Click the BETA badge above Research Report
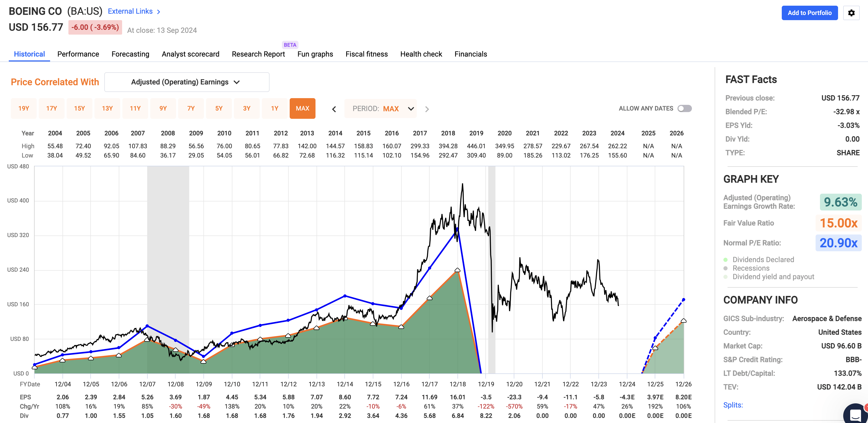The width and height of the screenshot is (868, 423). (x=290, y=45)
